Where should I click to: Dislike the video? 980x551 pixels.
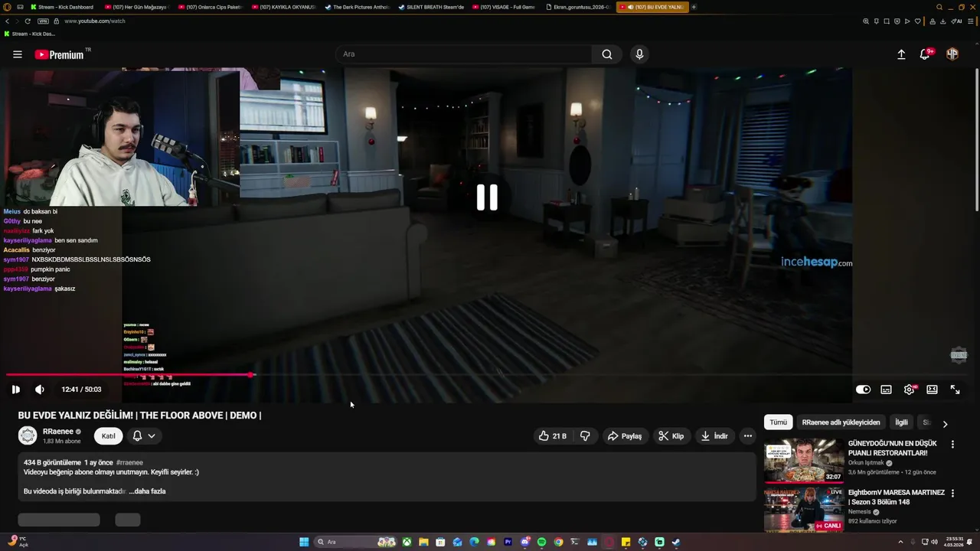[585, 436]
